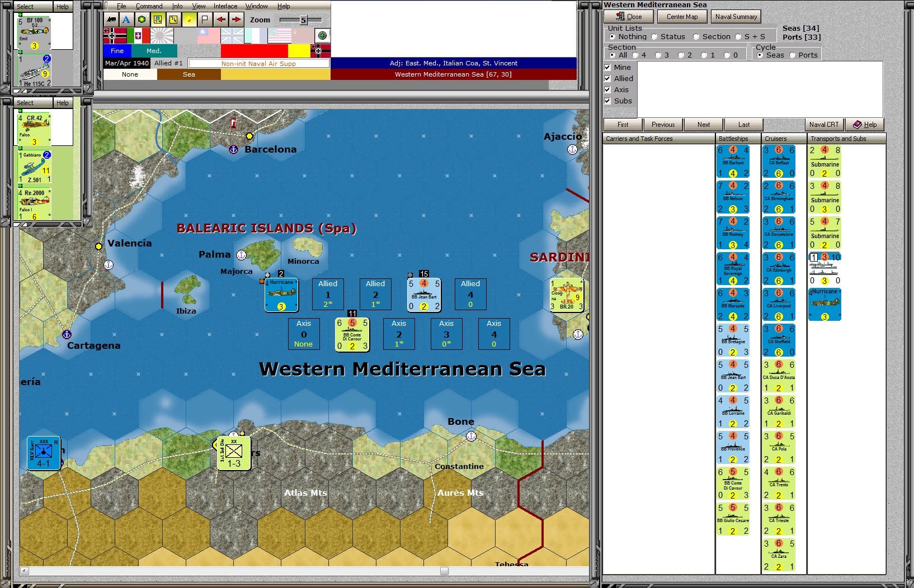Screen dimensions: 914x588
Task: Open the Naval Summary
Action: tap(736, 17)
